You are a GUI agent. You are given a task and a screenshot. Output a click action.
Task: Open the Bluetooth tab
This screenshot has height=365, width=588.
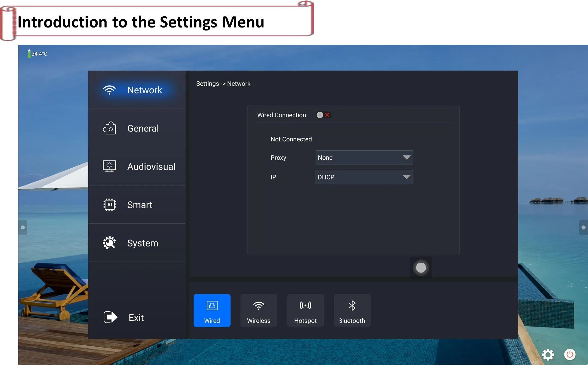[352, 310]
